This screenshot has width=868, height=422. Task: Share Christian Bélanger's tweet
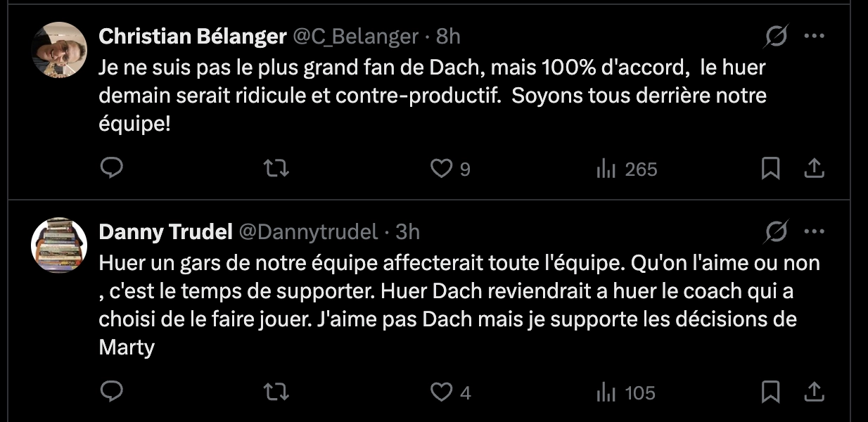click(814, 168)
